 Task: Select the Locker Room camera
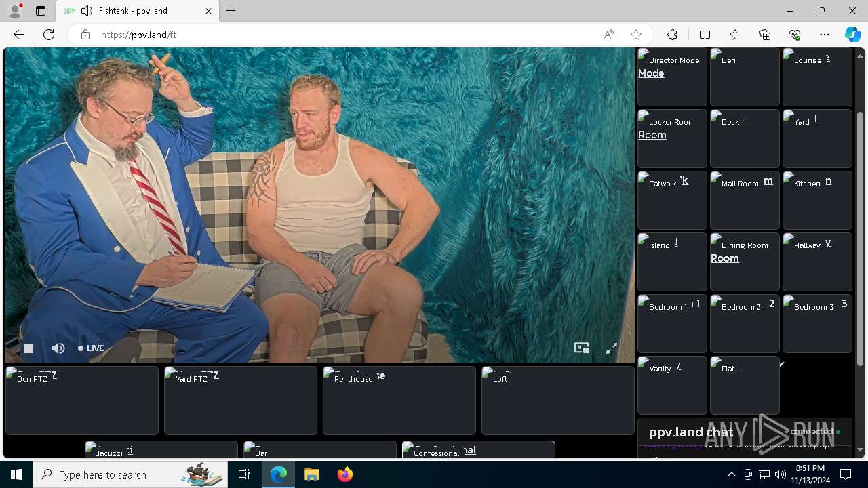click(672, 138)
